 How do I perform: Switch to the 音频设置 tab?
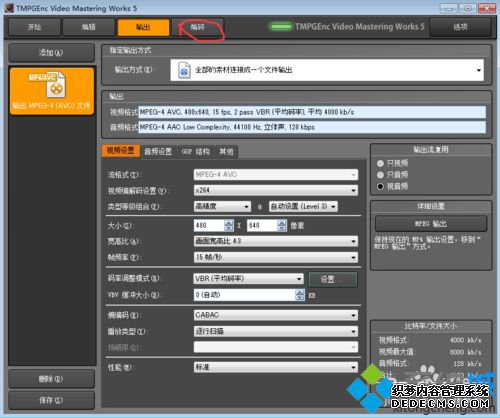(x=158, y=152)
